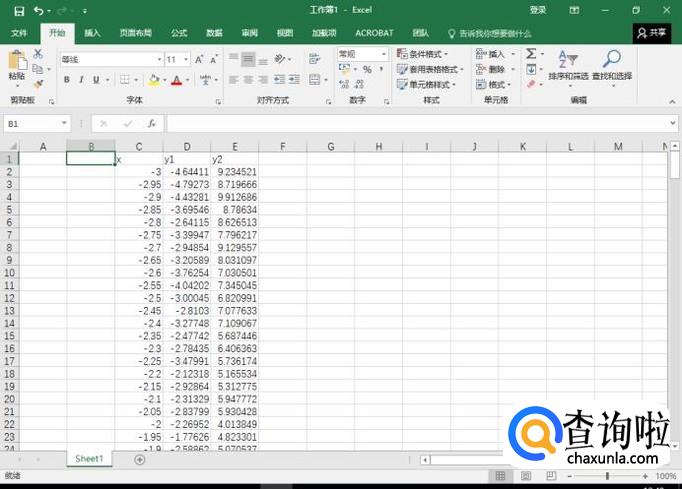Align text right icon
The width and height of the screenshot is (682, 489).
tap(263, 80)
